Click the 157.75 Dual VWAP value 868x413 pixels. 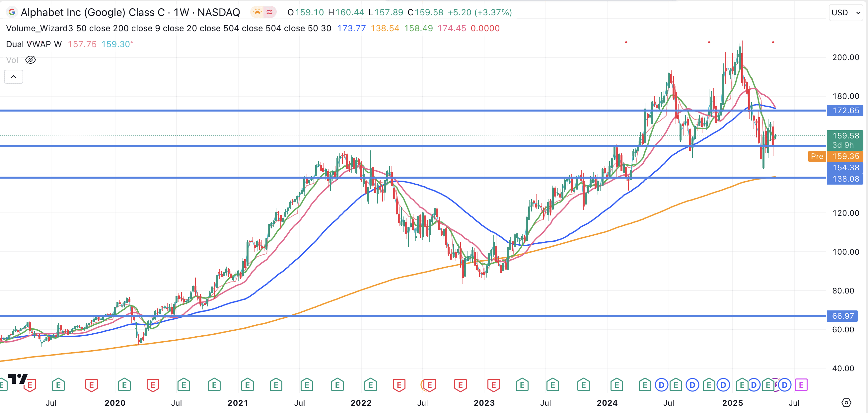pos(82,44)
